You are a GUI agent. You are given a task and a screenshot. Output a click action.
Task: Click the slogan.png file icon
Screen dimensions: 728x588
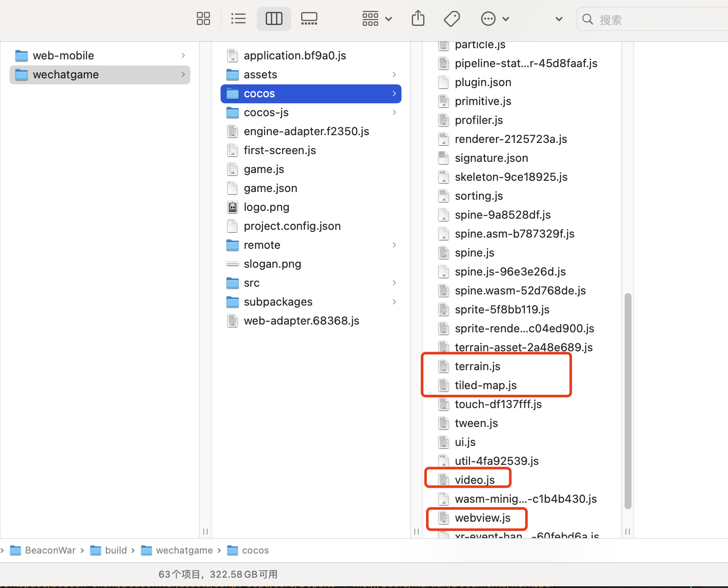point(233,264)
